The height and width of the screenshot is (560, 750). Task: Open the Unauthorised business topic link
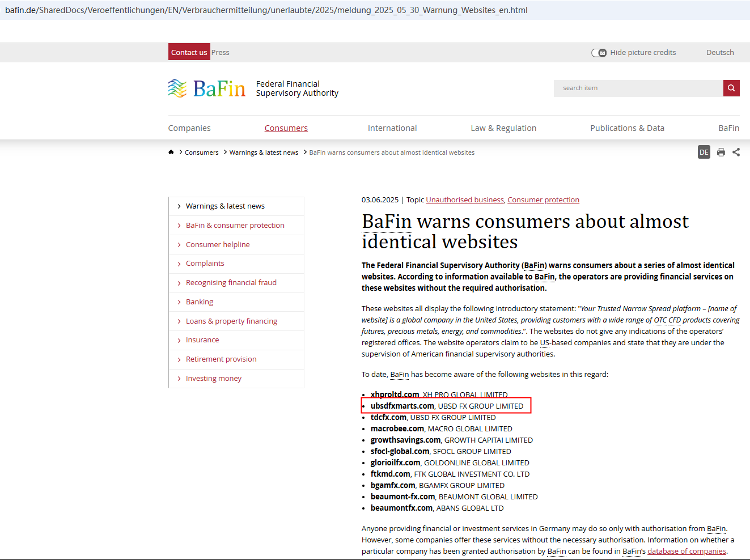click(464, 200)
